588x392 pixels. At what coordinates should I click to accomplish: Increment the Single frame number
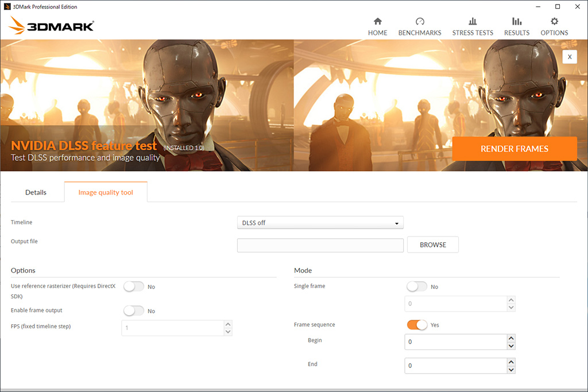click(x=511, y=300)
